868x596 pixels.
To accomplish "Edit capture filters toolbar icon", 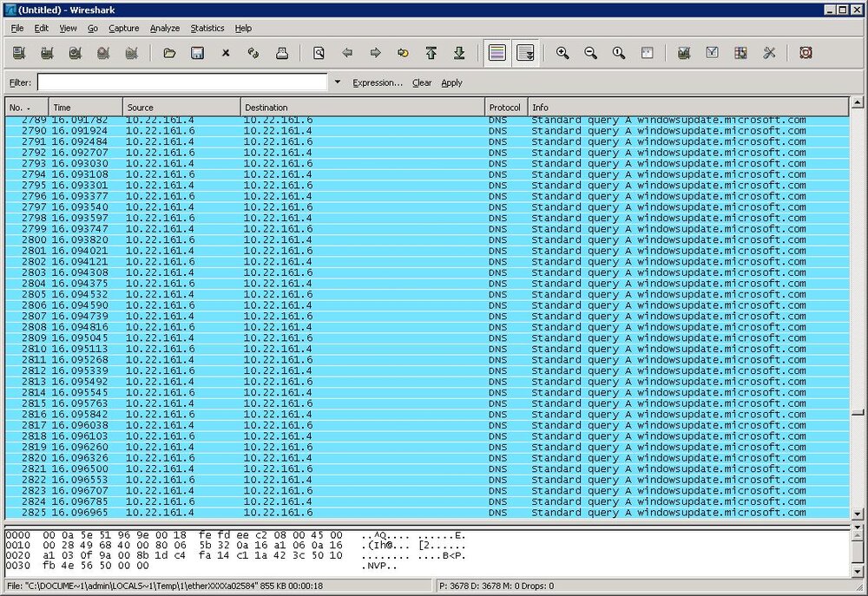I will coord(684,53).
